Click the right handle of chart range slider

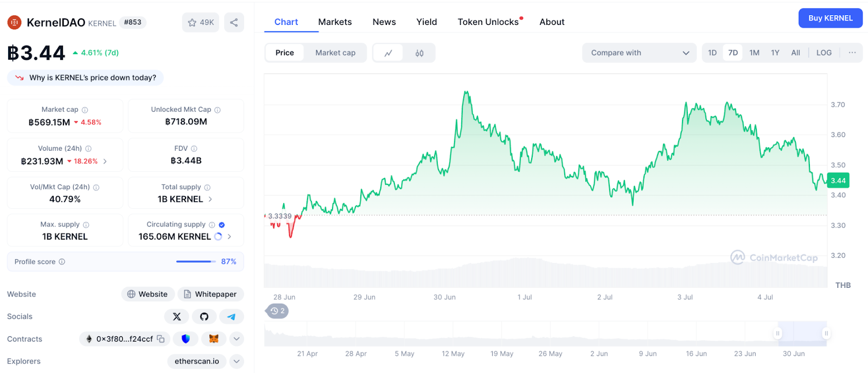(826, 333)
